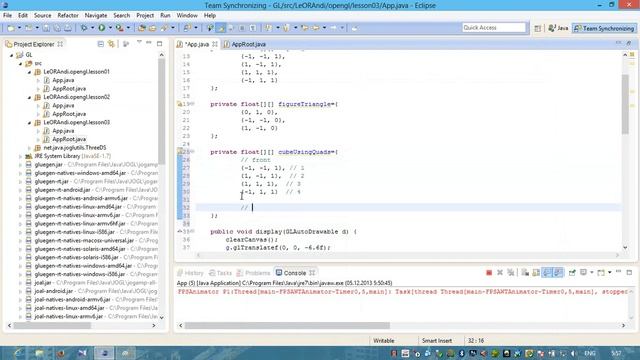Run the program with the green Run icon

(102, 28)
